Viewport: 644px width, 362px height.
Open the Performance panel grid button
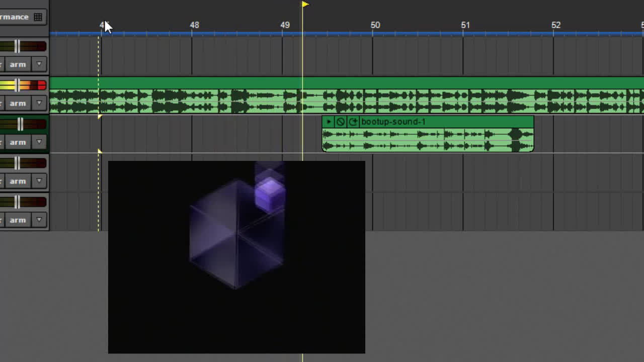tap(38, 17)
